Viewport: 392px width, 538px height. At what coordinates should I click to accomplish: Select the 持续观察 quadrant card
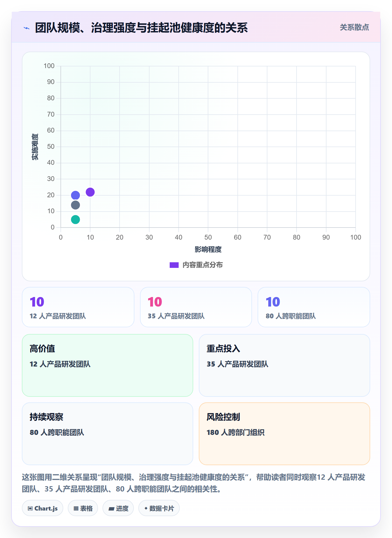(x=108, y=434)
